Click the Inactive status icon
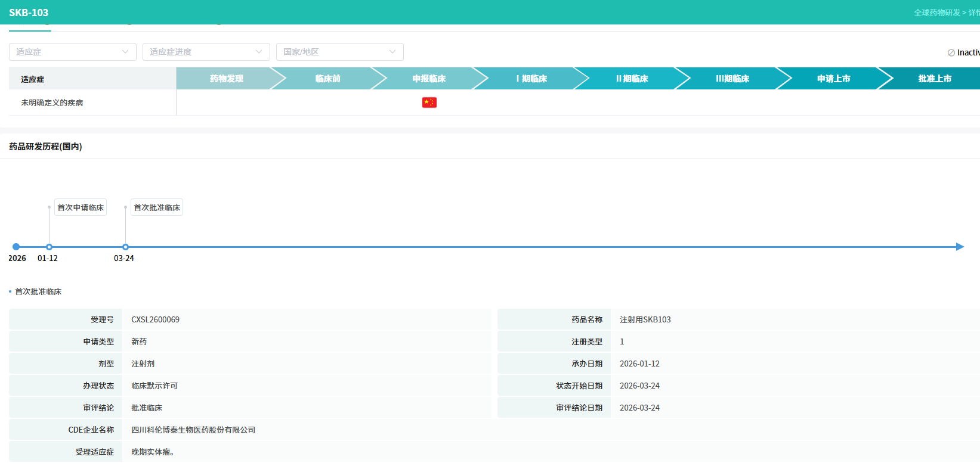 tap(951, 53)
